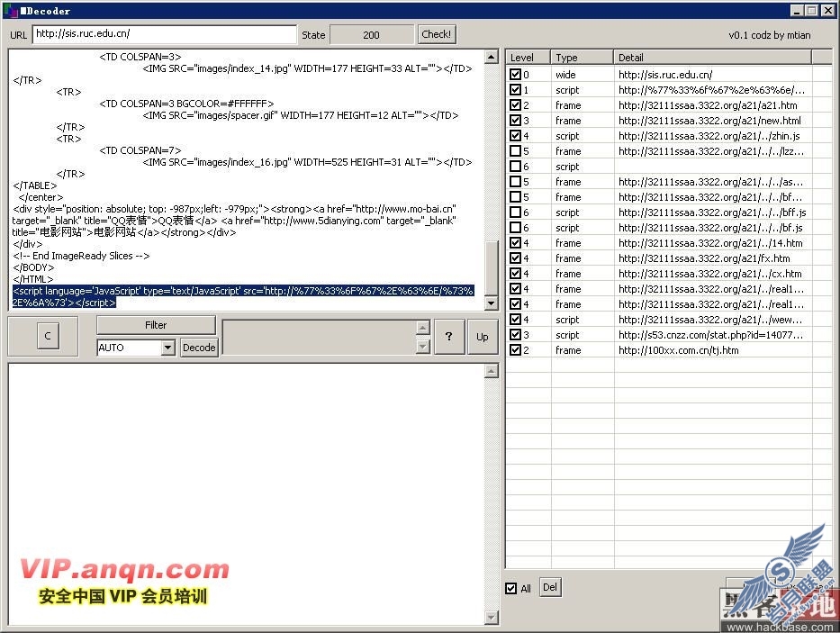Click the filter box scroll-down arrow
Image resolution: width=840 pixels, height=633 pixels.
click(423, 347)
